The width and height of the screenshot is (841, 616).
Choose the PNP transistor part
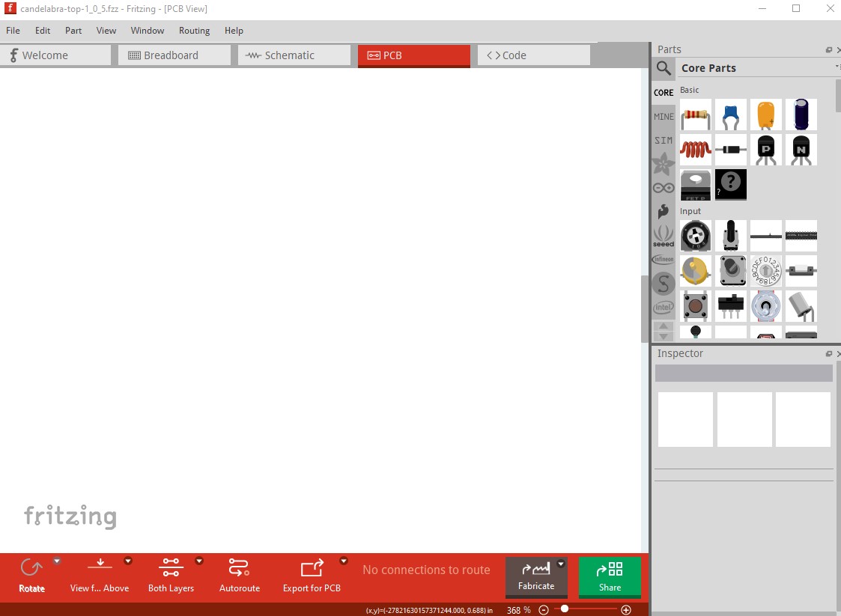point(766,150)
